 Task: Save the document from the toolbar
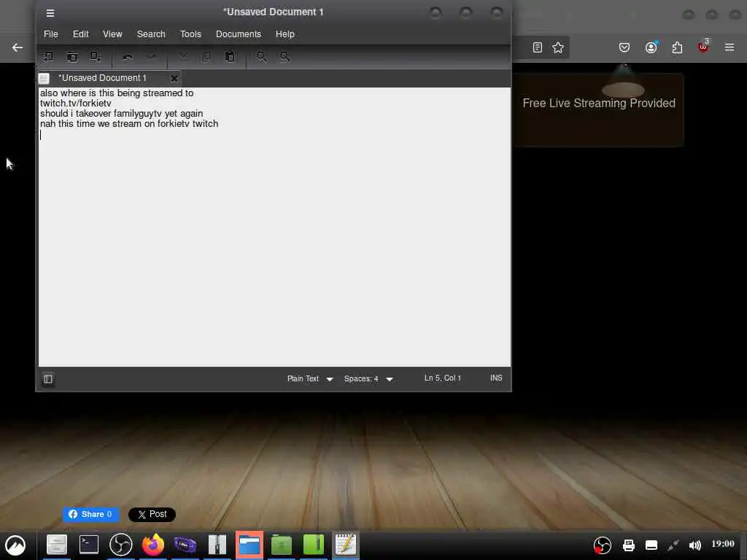click(96, 57)
